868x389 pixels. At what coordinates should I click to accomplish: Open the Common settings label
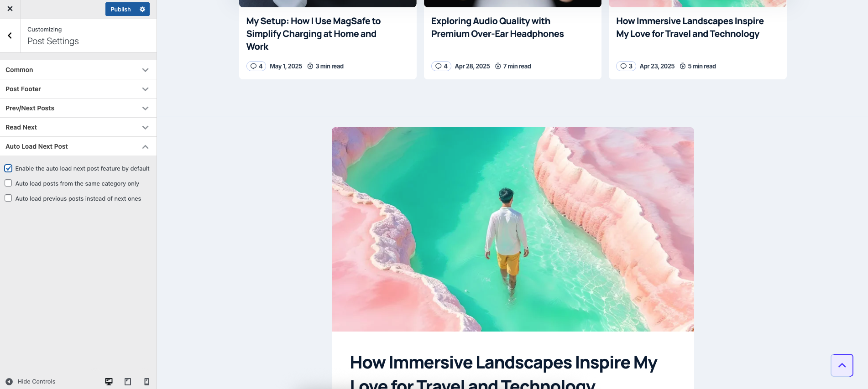click(19, 70)
